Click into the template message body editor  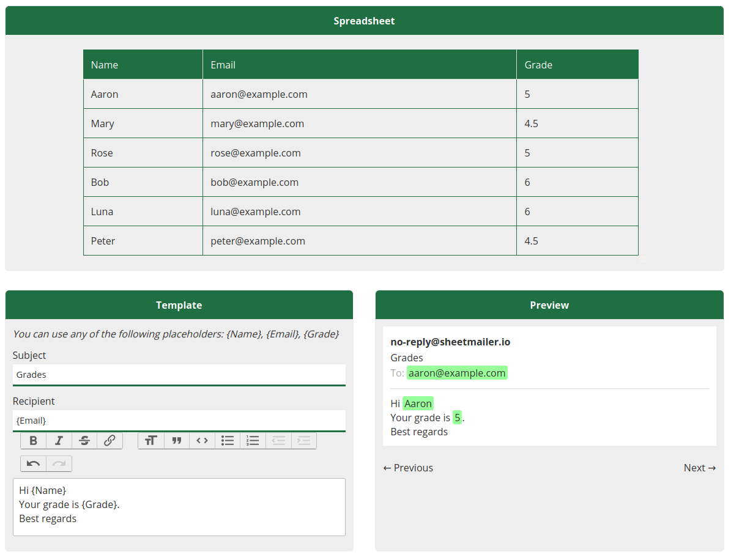pyautogui.click(x=179, y=506)
